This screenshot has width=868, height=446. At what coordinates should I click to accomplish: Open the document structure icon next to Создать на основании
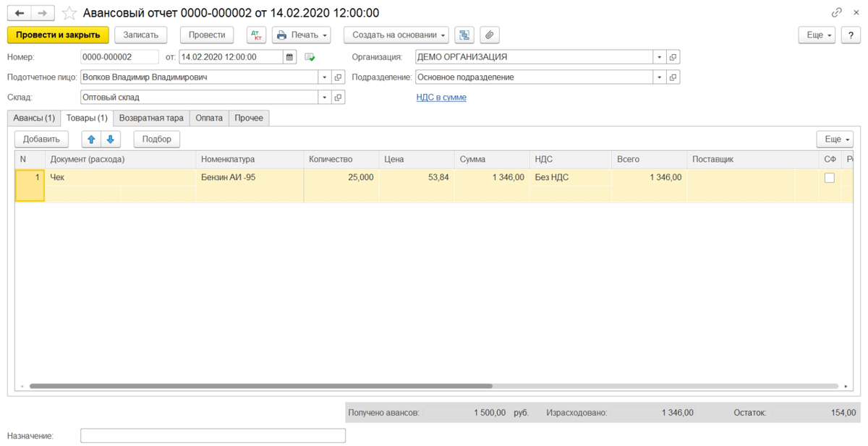pyautogui.click(x=464, y=35)
